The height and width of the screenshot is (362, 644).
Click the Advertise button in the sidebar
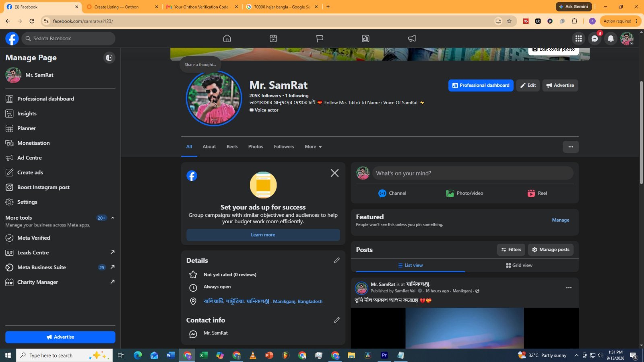[x=60, y=337]
